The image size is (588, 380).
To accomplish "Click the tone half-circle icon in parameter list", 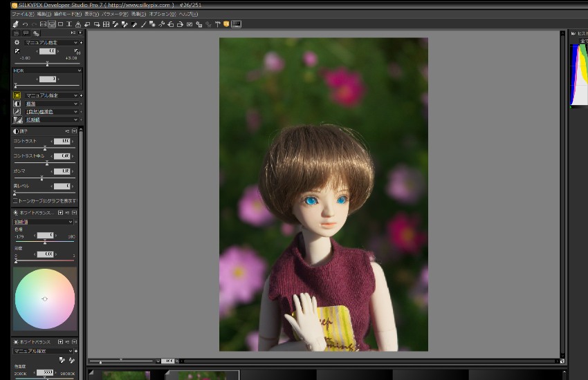I will point(17,104).
